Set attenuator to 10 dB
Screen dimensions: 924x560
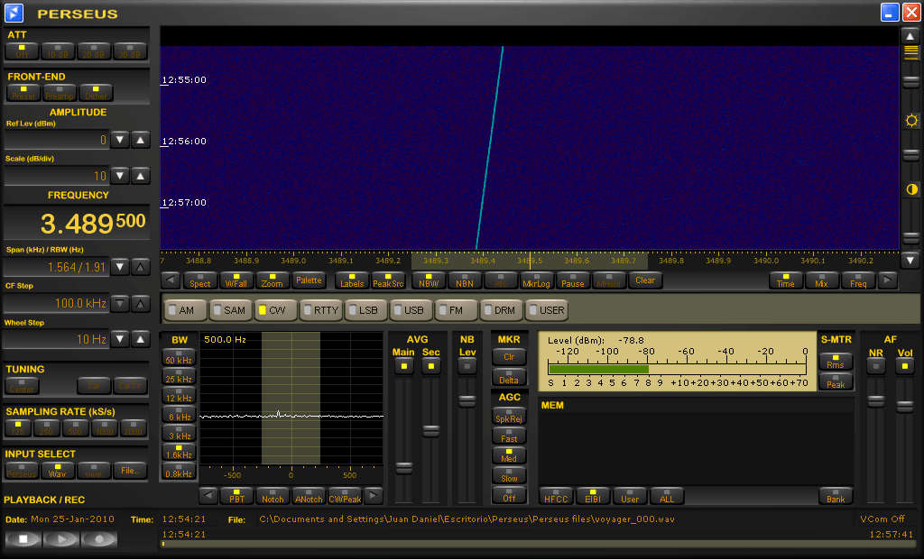58,51
